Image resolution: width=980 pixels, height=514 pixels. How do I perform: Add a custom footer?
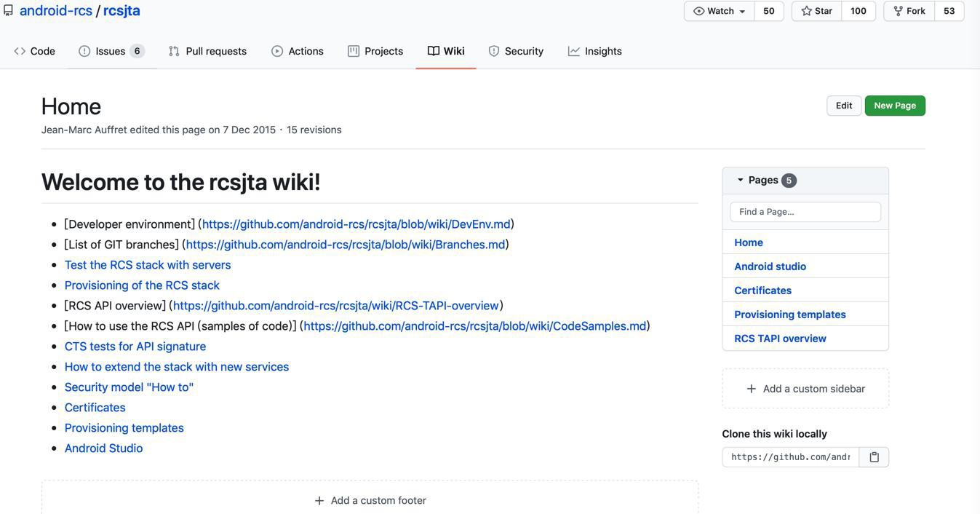370,500
